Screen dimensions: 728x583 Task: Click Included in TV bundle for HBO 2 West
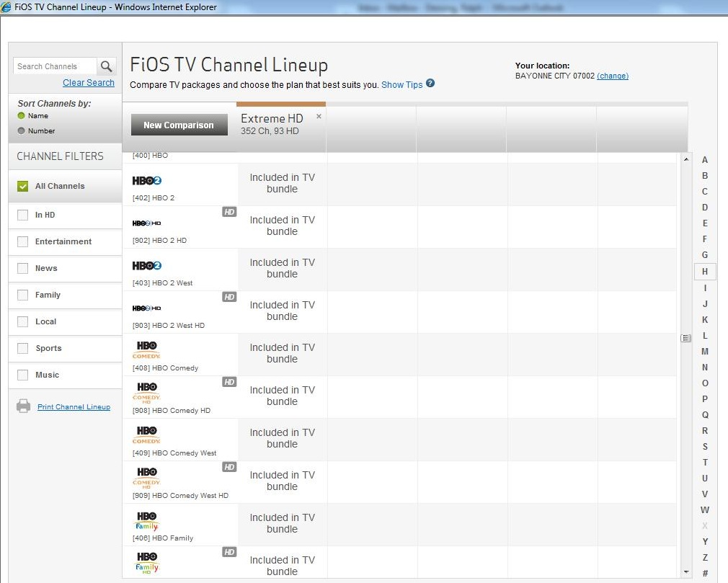[x=283, y=268]
